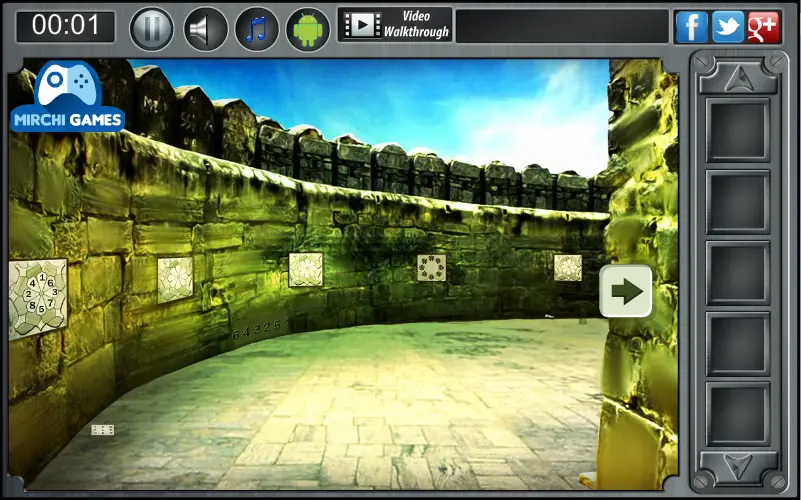Select the third inventory slot
This screenshot has width=801, height=500.
coord(738,273)
